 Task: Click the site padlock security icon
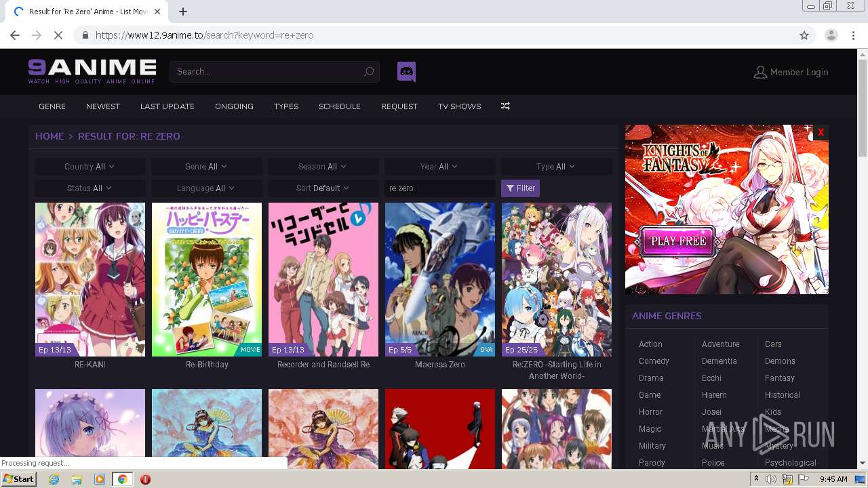(x=85, y=35)
